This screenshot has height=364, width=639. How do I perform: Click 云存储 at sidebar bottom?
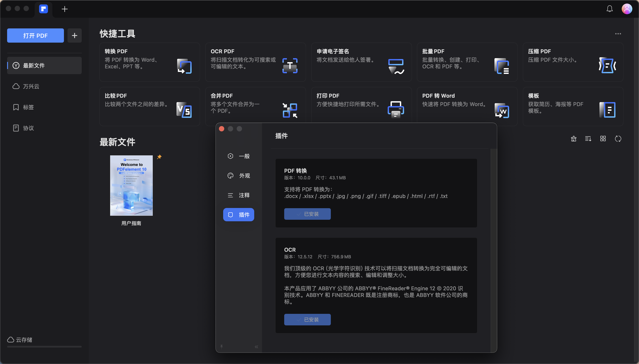[20, 340]
